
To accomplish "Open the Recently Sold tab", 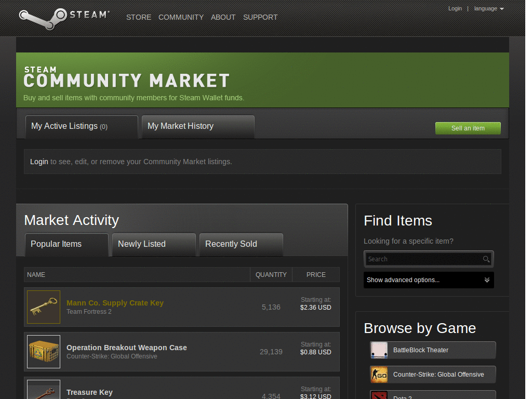I will click(x=231, y=244).
